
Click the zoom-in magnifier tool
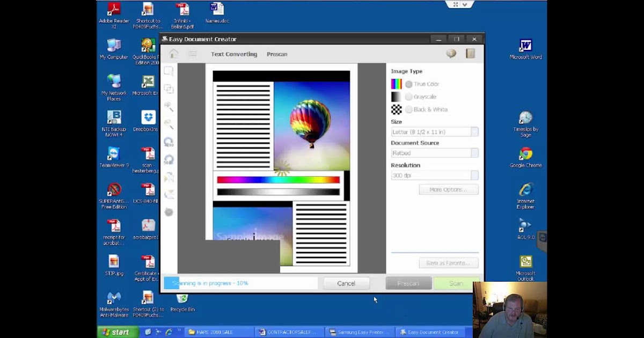pos(169,106)
